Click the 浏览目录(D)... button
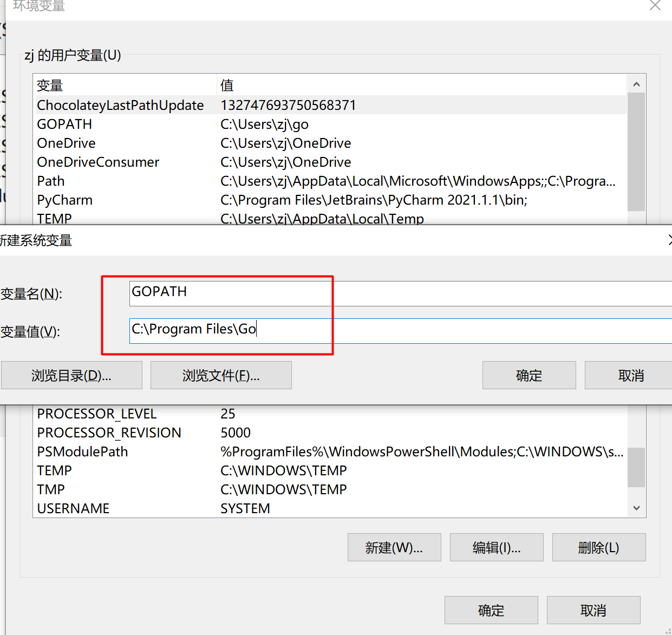 [71, 375]
